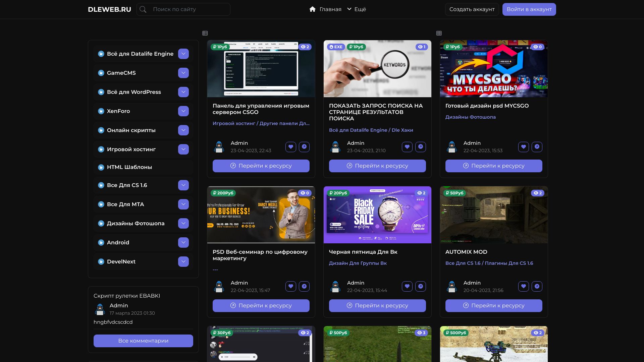This screenshot has height=362, width=644.
Task: Open title Черная пятница Для Вк
Action: coord(363,252)
